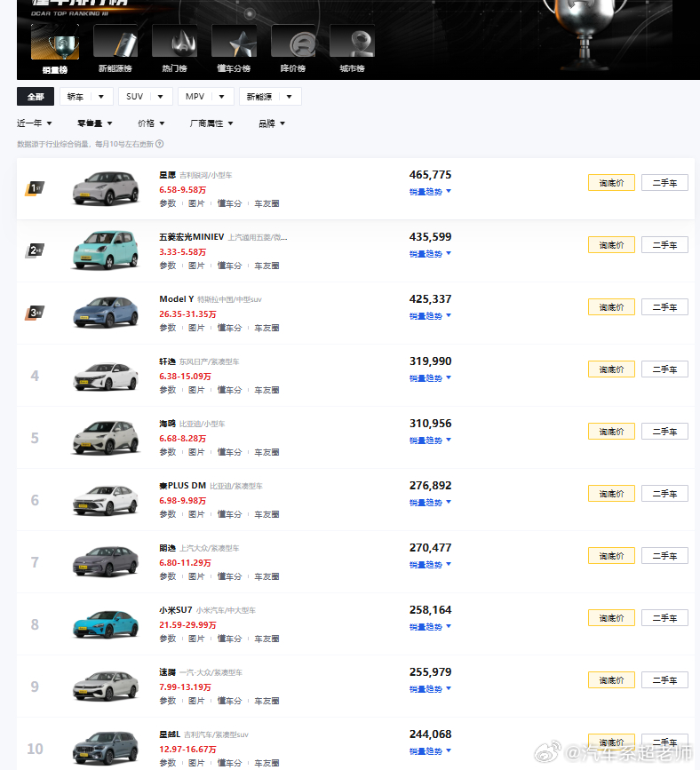The width and height of the screenshot is (700, 770).
Task: Click 询底价 button for 小米SU7
Action: 611,618
